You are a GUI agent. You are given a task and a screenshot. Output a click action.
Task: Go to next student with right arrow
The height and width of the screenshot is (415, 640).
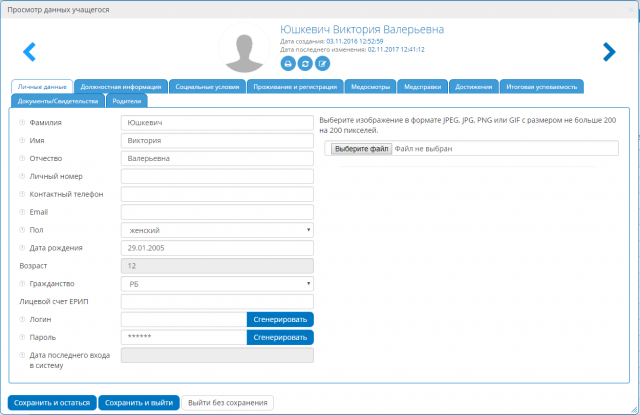[x=609, y=52]
